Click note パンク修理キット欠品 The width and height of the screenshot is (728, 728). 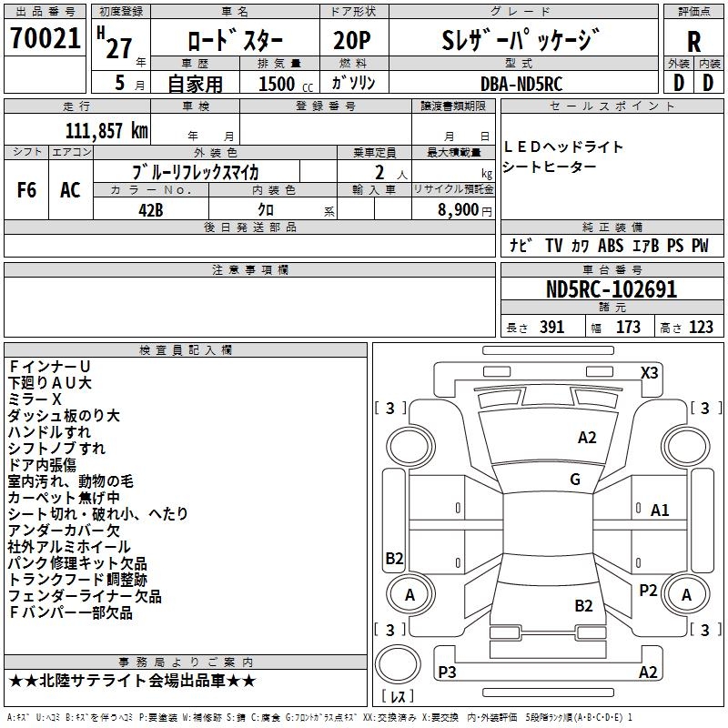tap(77, 563)
